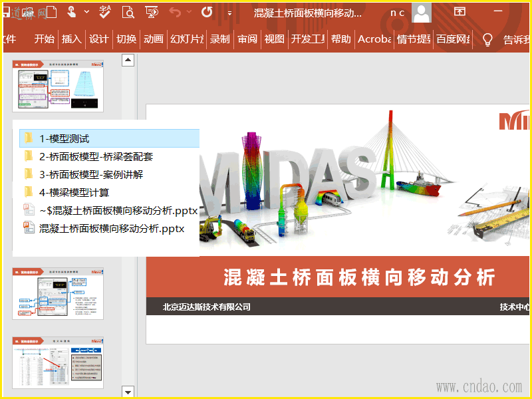Open the 视图 ribbon tab
Image resolution: width=532 pixels, height=399 pixels.
click(x=274, y=39)
